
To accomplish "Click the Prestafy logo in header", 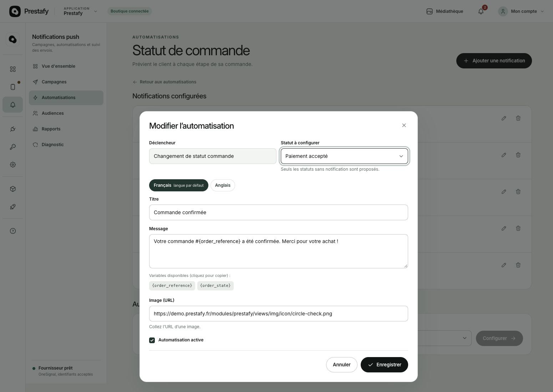I will click(29, 11).
